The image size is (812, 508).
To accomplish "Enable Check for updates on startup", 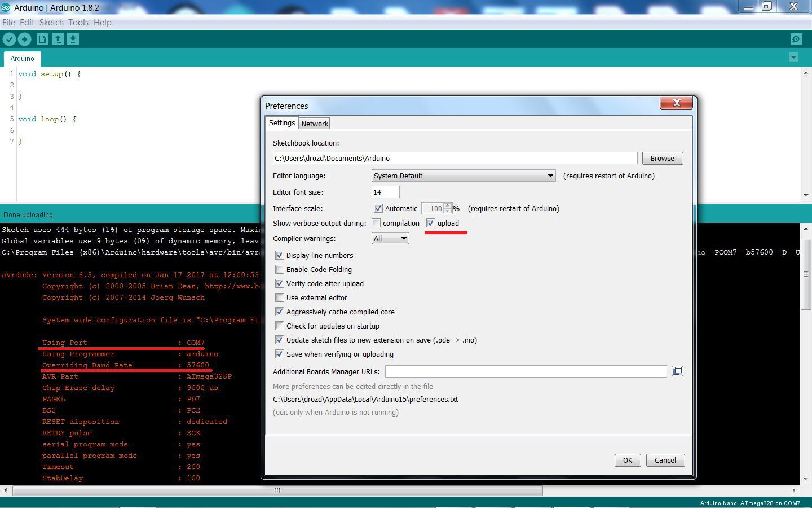I will coord(279,326).
